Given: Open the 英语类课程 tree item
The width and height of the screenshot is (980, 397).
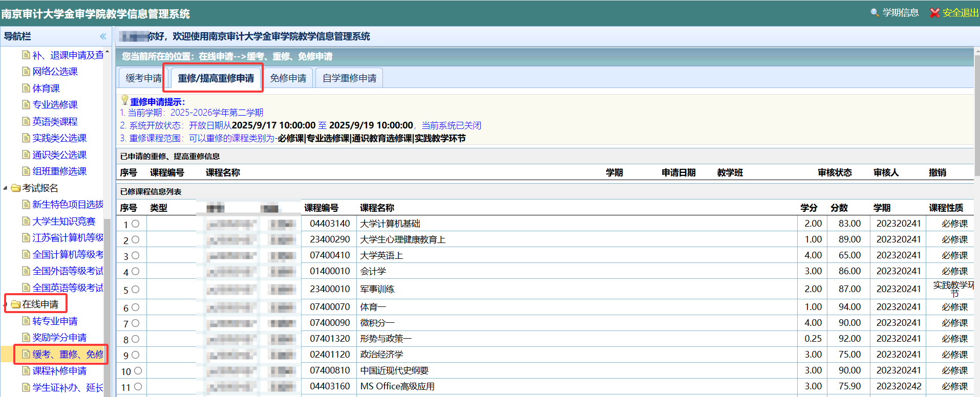Looking at the screenshot, I should 55,121.
